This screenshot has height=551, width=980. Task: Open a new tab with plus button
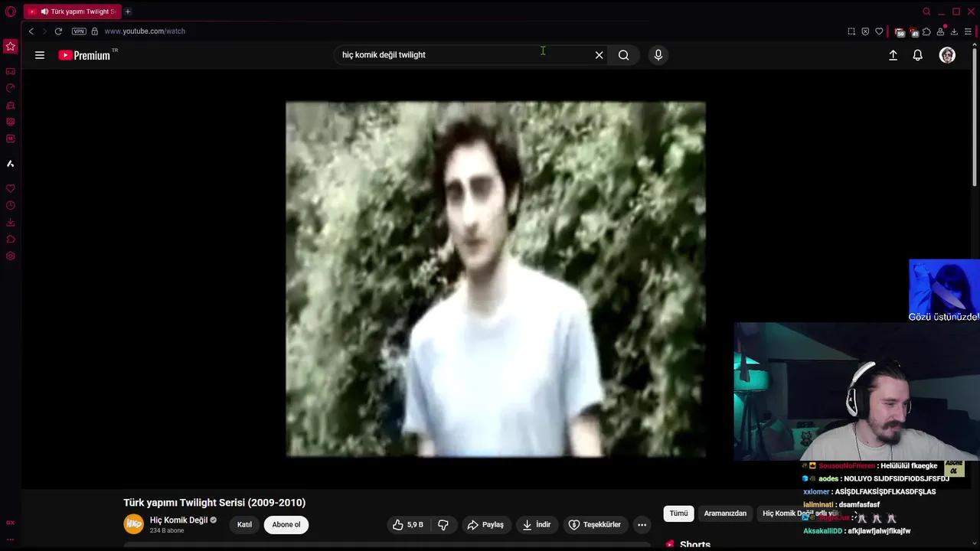[128, 11]
